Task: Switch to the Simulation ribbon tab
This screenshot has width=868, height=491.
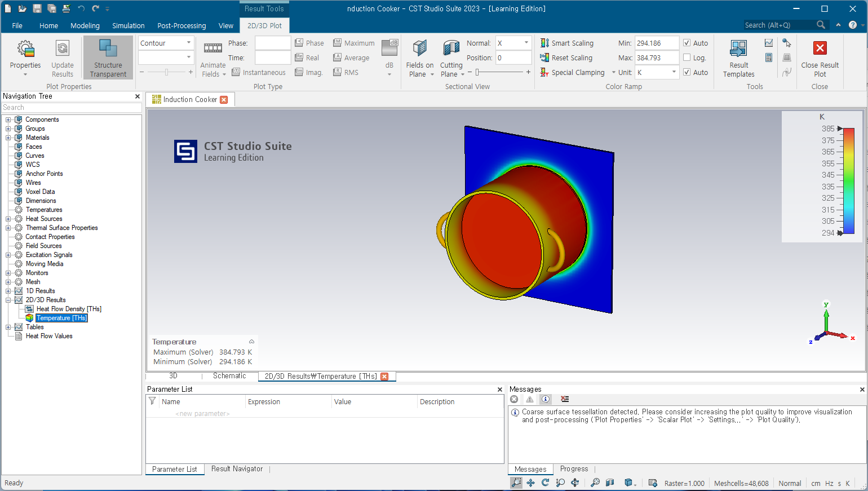Action: (x=129, y=25)
